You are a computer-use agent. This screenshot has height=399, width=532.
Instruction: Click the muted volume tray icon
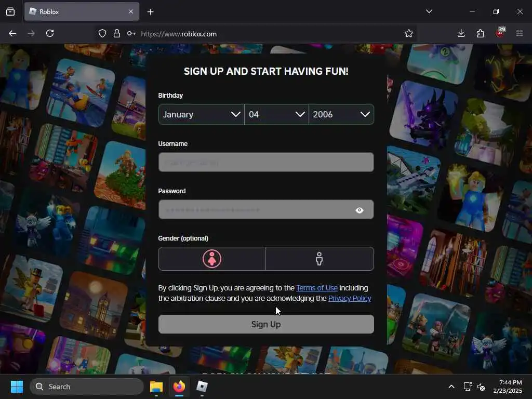click(x=481, y=387)
